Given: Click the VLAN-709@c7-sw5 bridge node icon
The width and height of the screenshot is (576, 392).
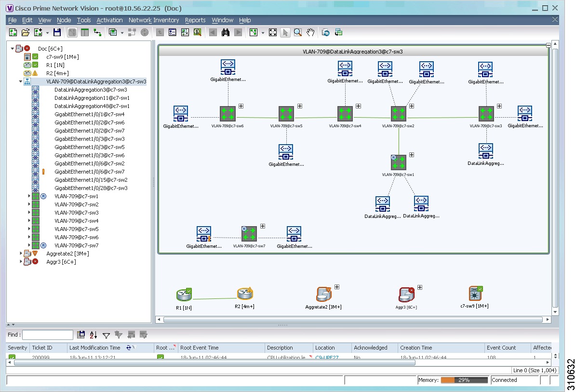Looking at the screenshot, I should [286, 113].
